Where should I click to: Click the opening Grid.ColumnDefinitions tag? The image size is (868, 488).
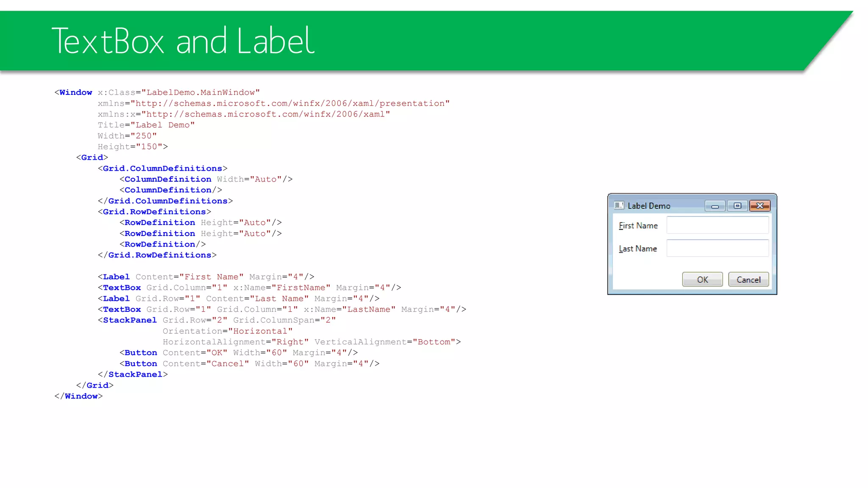[x=163, y=169]
